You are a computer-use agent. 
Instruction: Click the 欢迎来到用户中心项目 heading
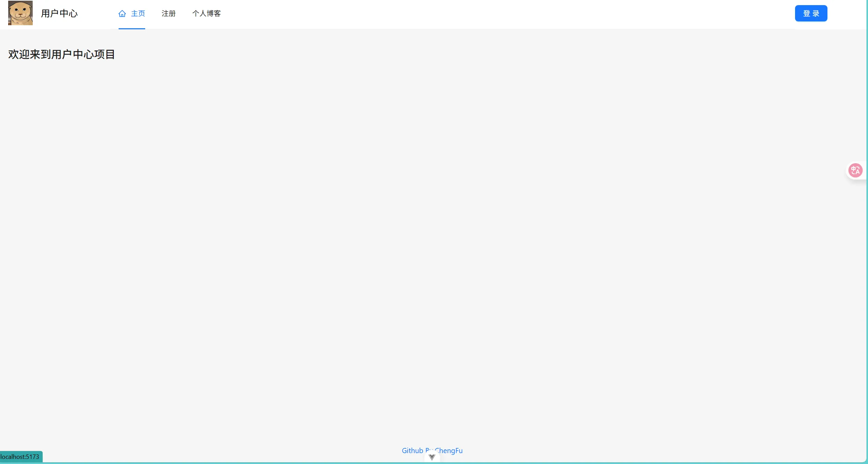coord(62,55)
